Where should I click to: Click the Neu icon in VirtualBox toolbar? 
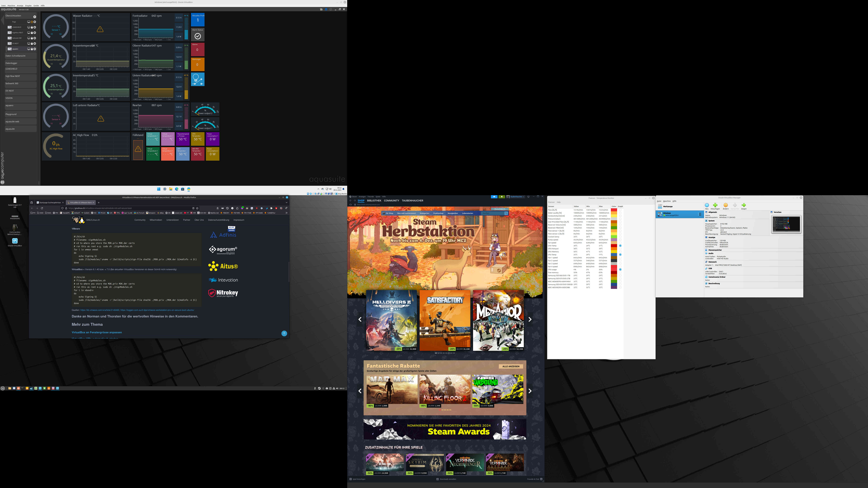tap(707, 205)
